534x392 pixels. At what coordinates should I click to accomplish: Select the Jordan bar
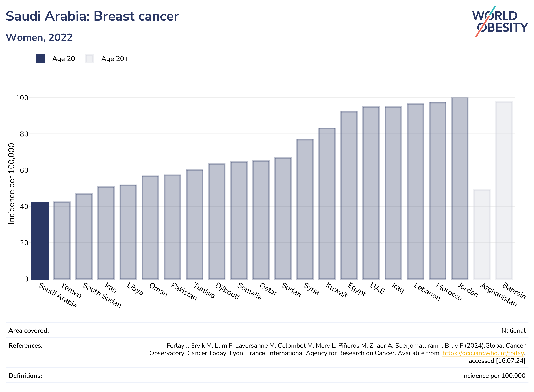[x=459, y=188]
